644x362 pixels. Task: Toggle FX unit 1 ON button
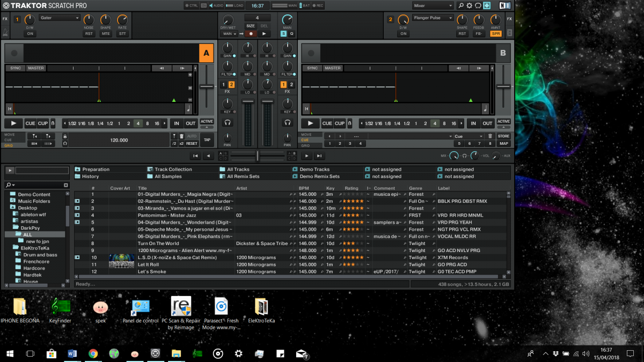click(30, 34)
